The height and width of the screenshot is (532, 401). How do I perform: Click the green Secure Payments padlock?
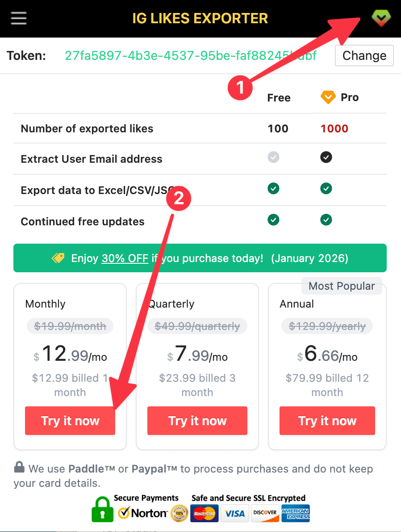coord(102,513)
